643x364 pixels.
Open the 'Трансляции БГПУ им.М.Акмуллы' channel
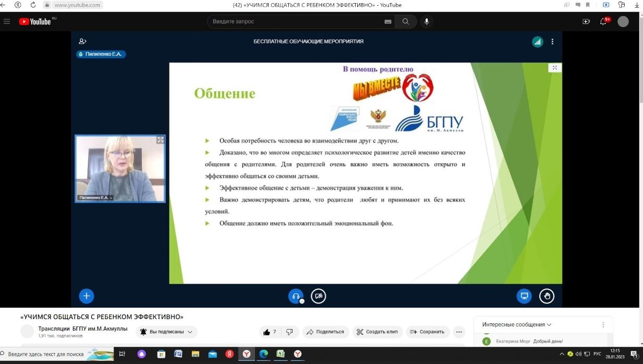[71, 329]
